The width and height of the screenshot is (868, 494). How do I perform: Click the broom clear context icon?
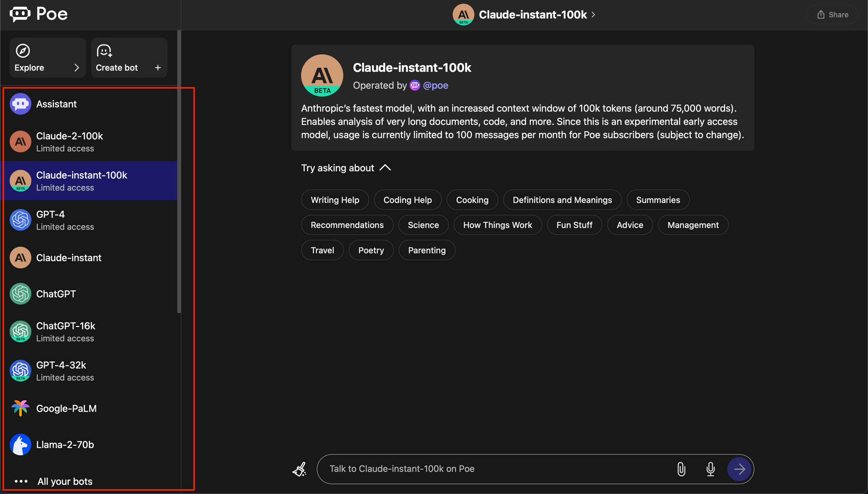(299, 469)
